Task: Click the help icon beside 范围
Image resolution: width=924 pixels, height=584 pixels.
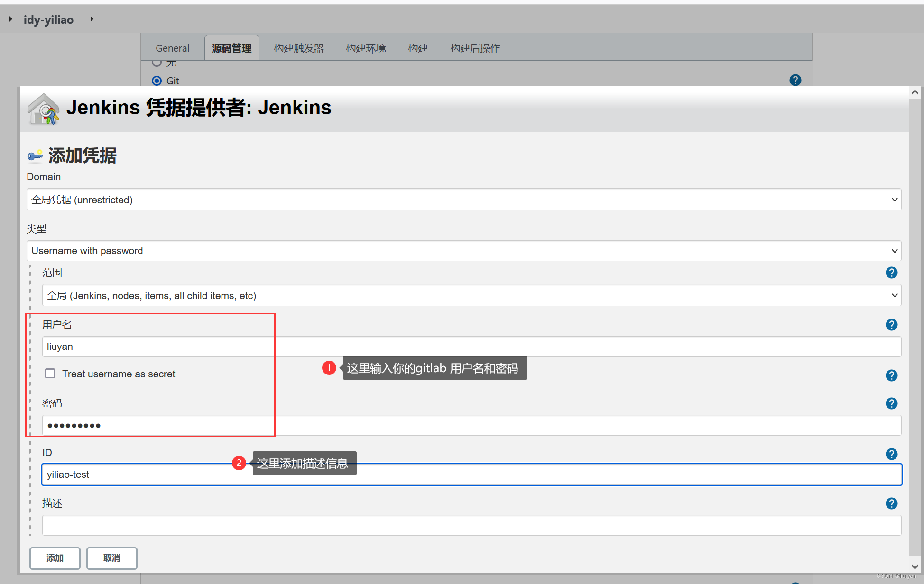Action: (x=891, y=273)
